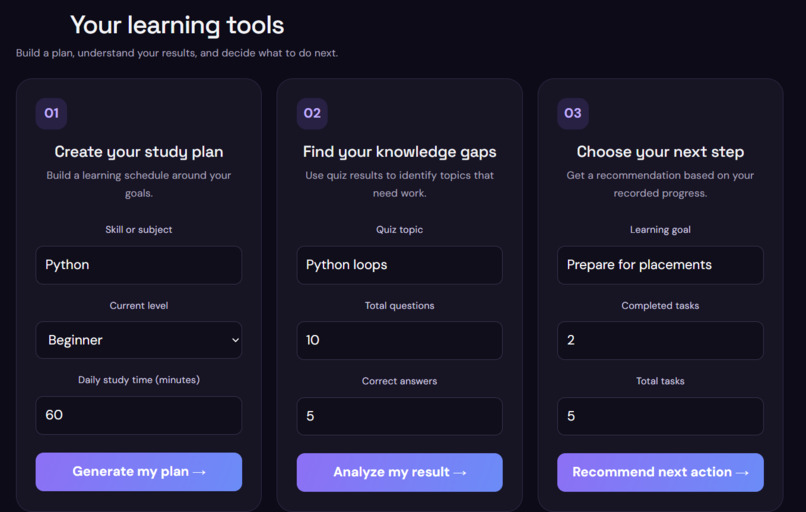Screen dimensions: 806x512
Task: Click the Get a recommendation description text
Action: (x=660, y=184)
